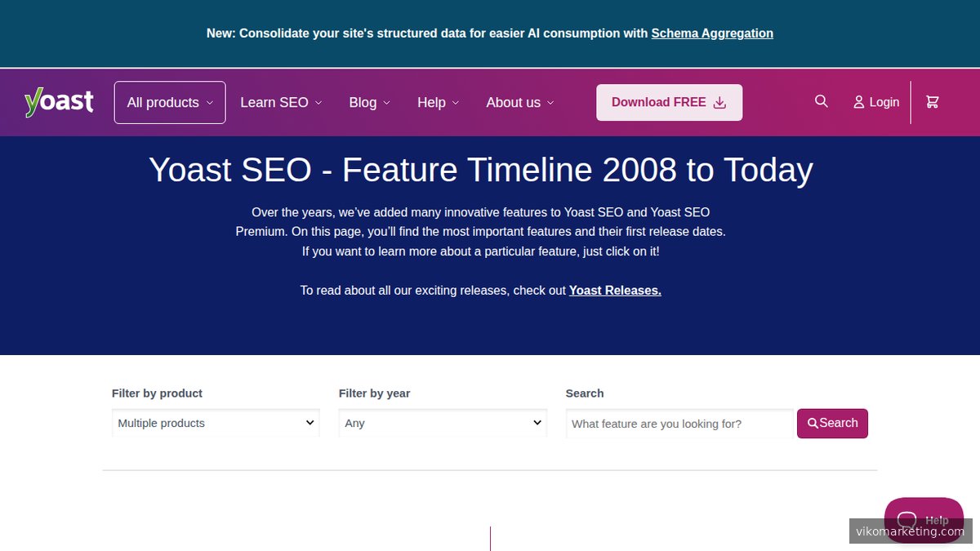980x551 pixels.
Task: Expand the Learn SEO chevron
Action: 318,103
